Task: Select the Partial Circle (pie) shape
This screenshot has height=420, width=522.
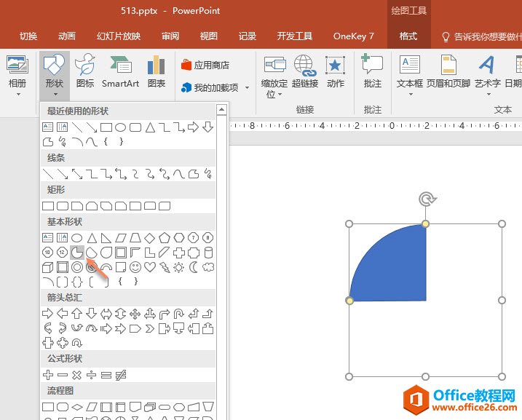Action: coord(77,253)
